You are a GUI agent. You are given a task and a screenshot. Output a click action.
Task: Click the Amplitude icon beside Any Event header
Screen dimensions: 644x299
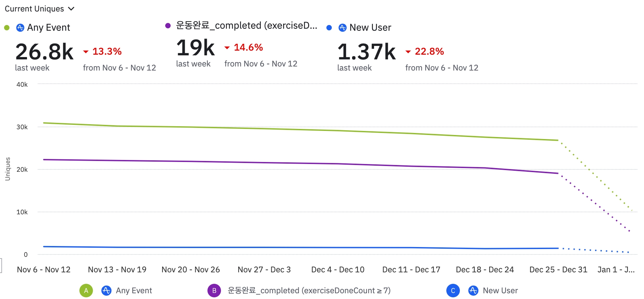click(x=20, y=28)
